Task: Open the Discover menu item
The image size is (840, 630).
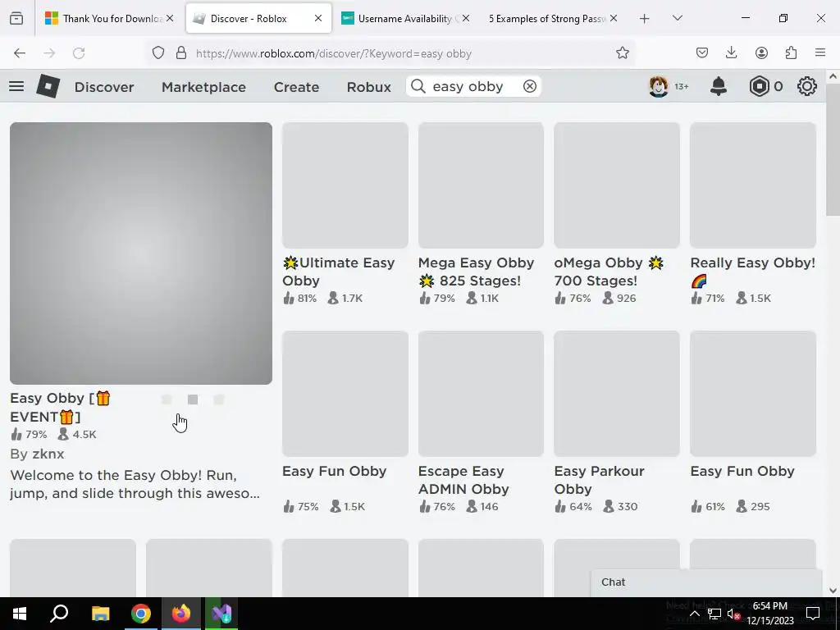Action: [x=104, y=87]
